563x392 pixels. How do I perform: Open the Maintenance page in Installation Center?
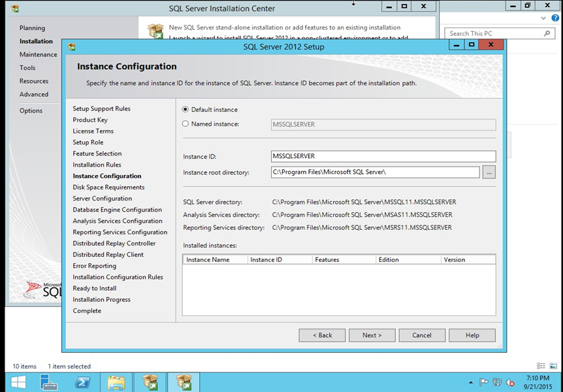point(38,55)
